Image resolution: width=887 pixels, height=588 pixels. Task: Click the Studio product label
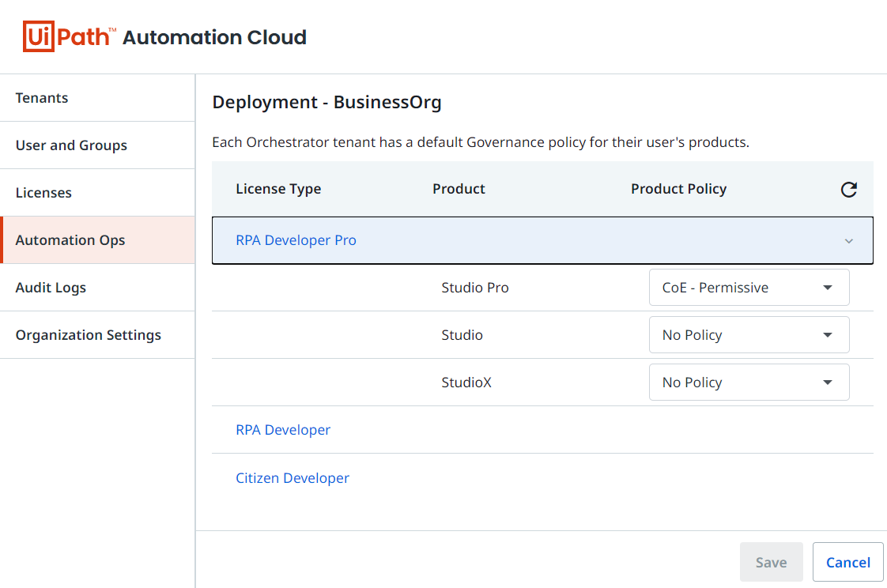point(462,335)
